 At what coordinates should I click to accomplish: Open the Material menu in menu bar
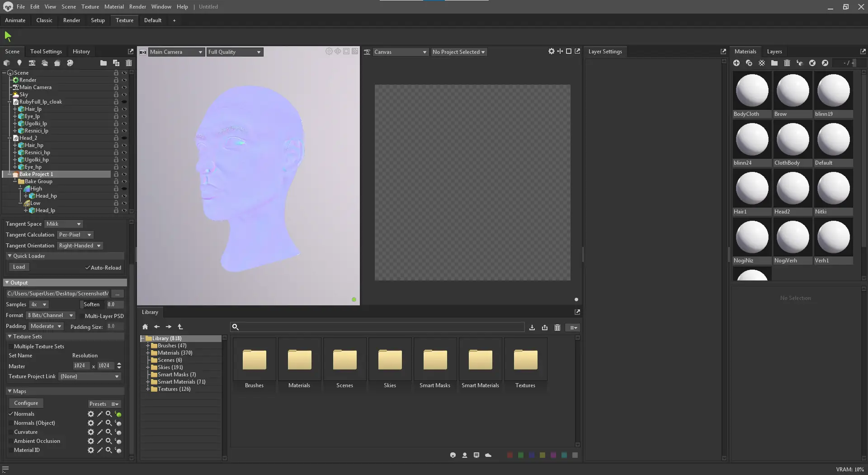pos(114,7)
